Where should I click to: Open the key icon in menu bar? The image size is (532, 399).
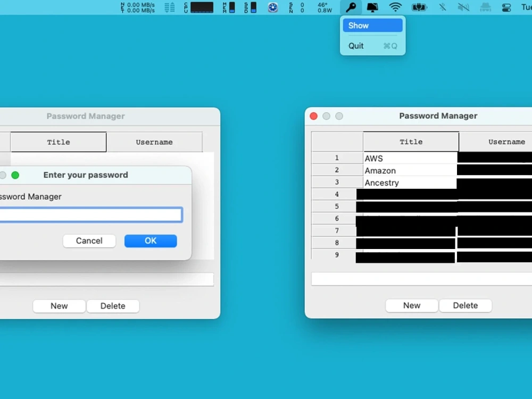[351, 7]
